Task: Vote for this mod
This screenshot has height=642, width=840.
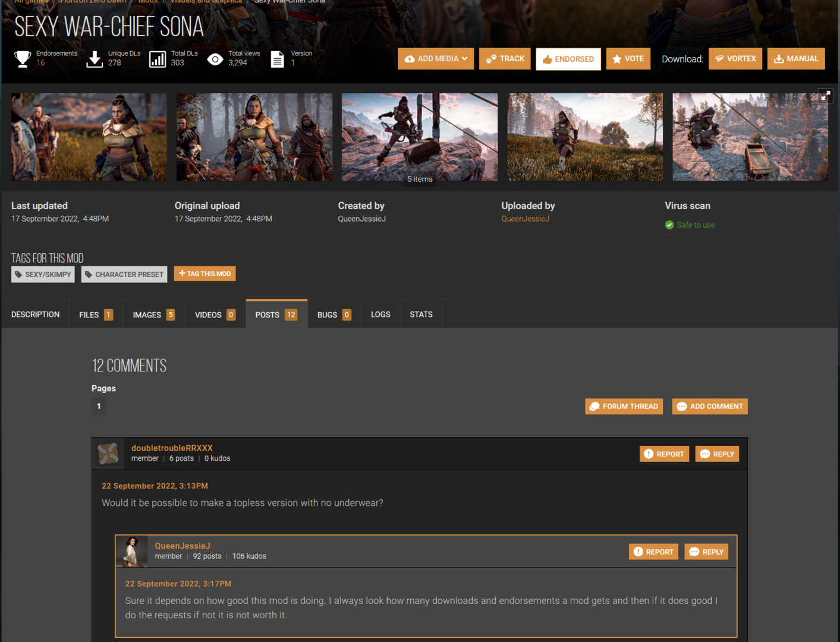Action: 628,59
